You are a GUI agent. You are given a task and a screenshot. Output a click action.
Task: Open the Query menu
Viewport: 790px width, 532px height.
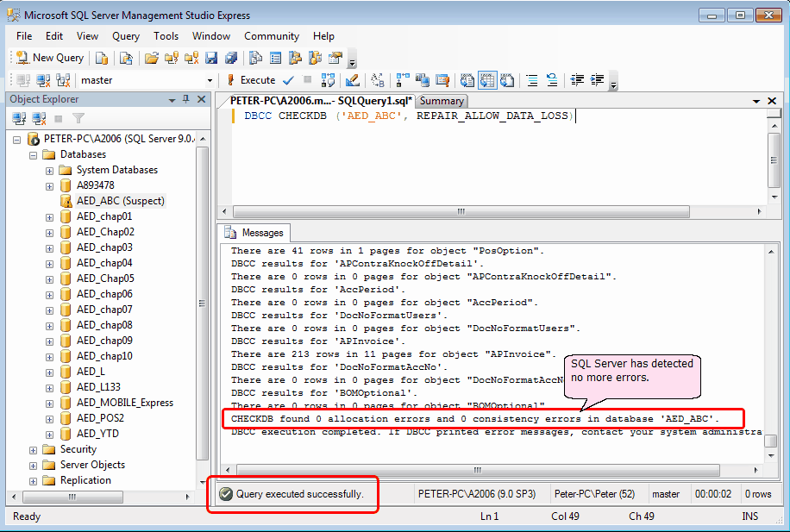(126, 36)
